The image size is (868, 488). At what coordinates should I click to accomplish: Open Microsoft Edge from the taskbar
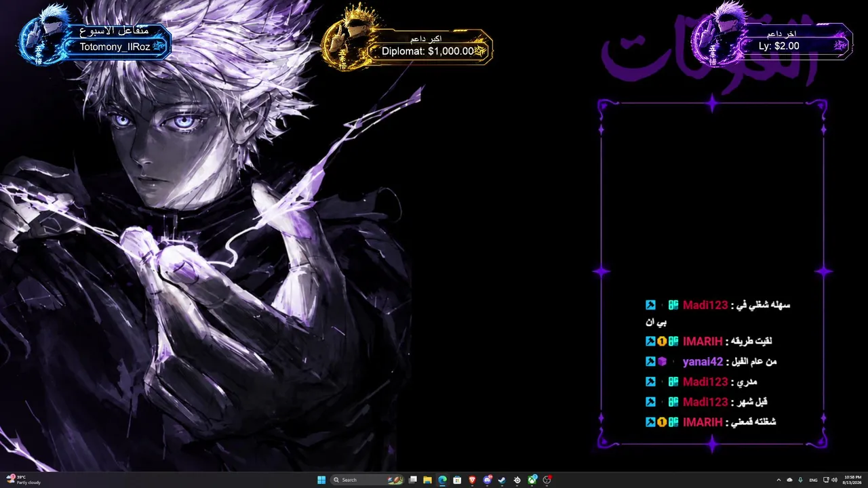pyautogui.click(x=442, y=480)
